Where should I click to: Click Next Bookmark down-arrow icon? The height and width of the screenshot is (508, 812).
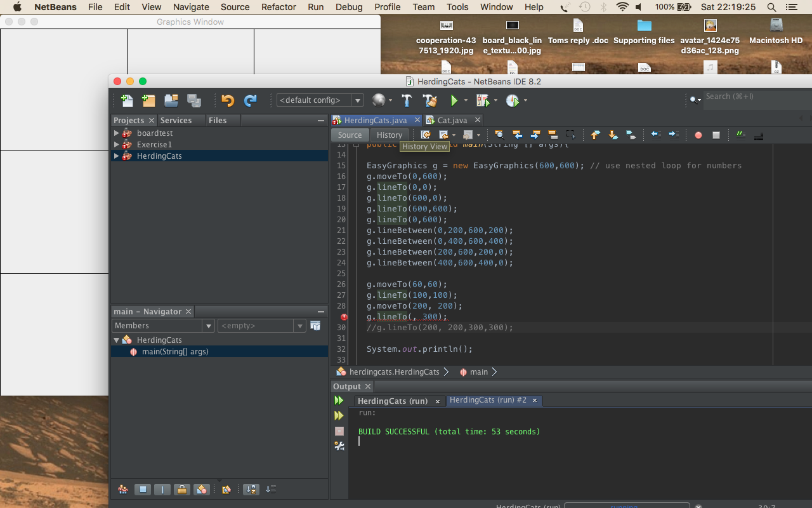[x=613, y=135]
